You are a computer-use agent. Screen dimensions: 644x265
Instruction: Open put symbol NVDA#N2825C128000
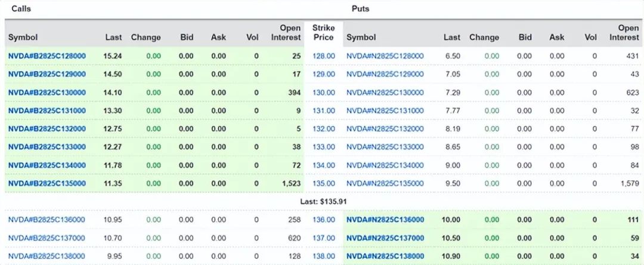(x=385, y=56)
